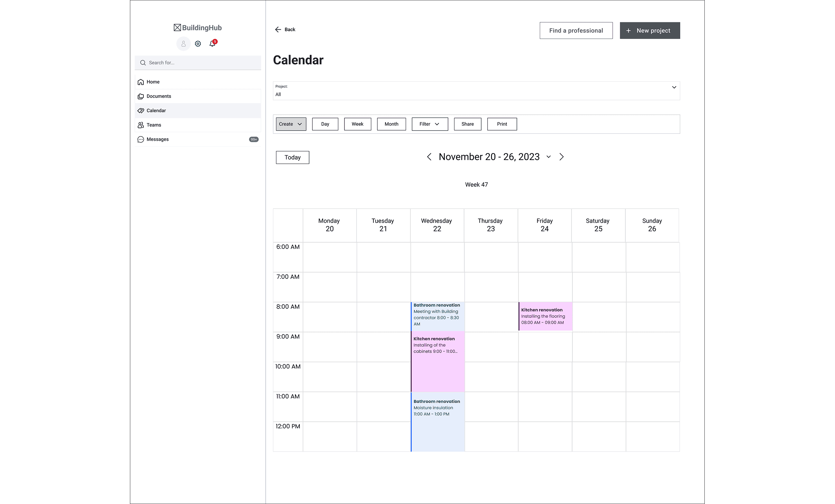Open the Home menu item
The height and width of the screenshot is (504, 835).
tap(198, 82)
